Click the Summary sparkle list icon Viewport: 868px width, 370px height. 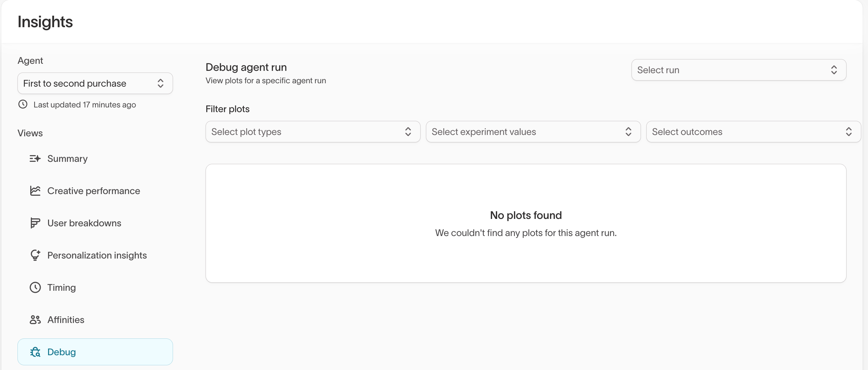tap(35, 158)
